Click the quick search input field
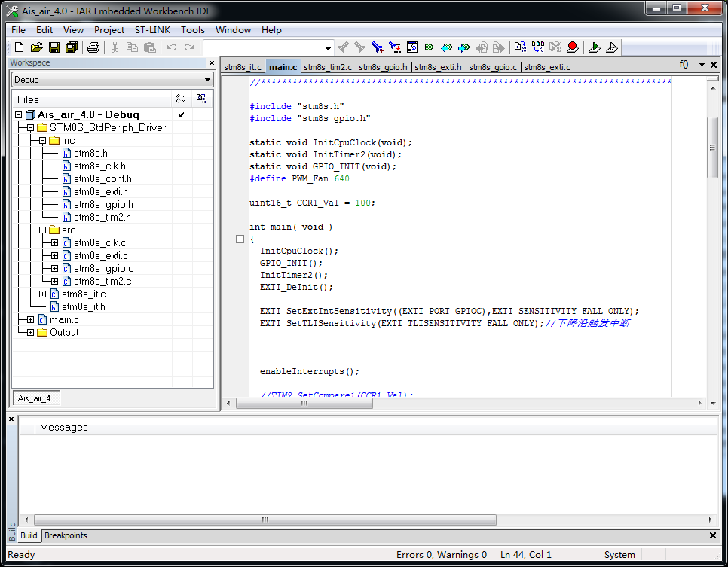Viewport: 728px width, 567px height. [x=264, y=47]
